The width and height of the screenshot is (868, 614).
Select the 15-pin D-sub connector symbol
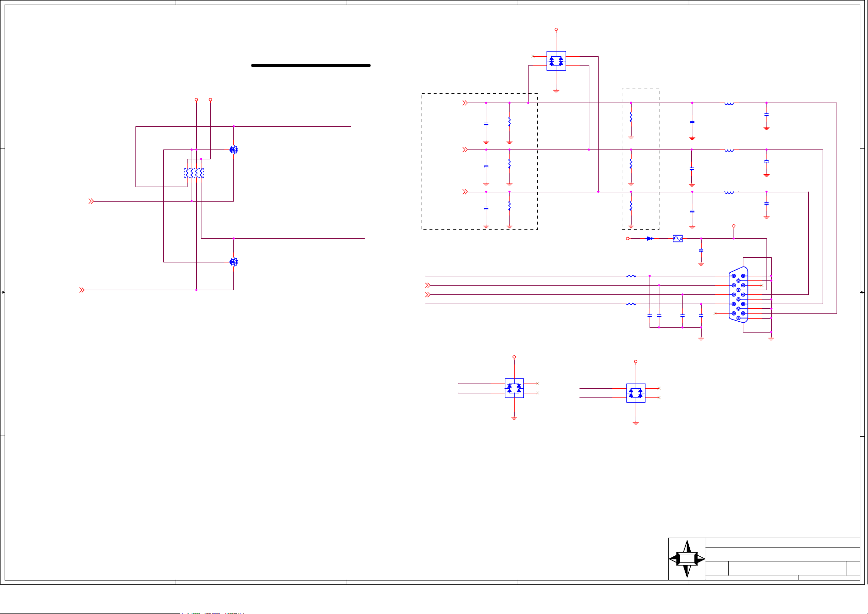(x=739, y=294)
